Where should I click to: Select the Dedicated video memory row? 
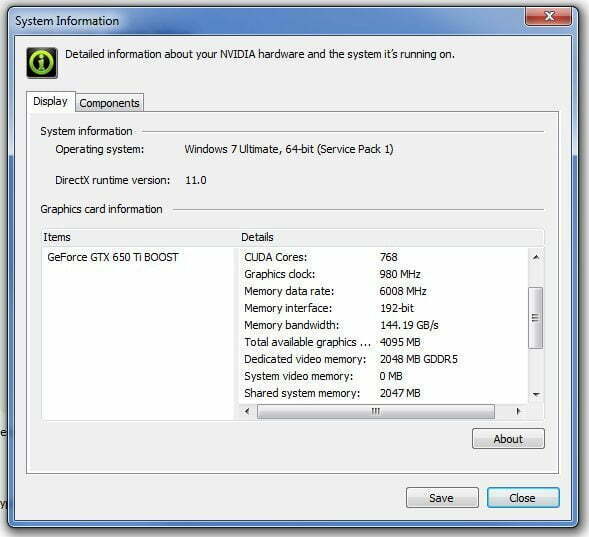click(383, 359)
